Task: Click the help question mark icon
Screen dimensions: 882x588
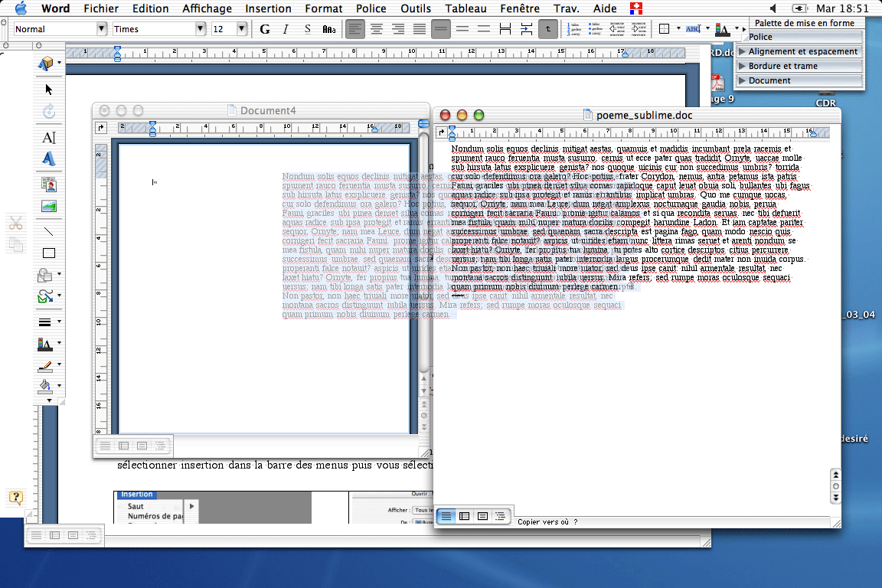Action: (15, 498)
